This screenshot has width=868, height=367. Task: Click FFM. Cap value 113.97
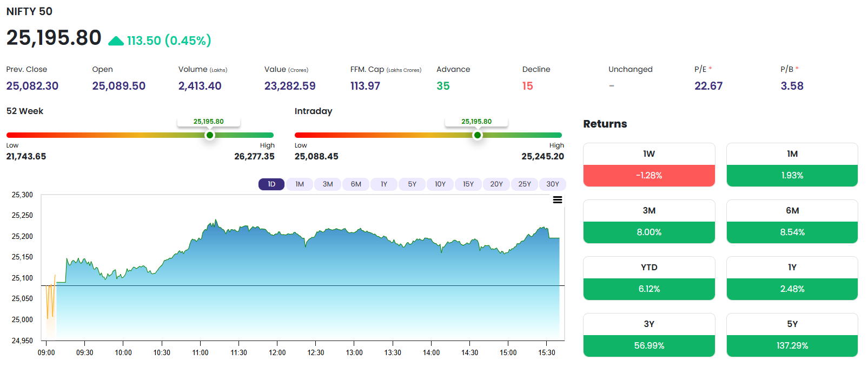(365, 86)
